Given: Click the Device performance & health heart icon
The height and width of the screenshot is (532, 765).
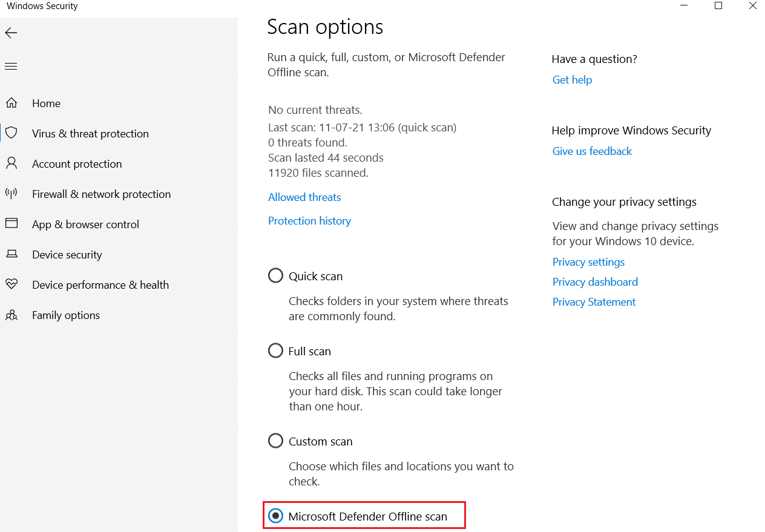Looking at the screenshot, I should 11,284.
